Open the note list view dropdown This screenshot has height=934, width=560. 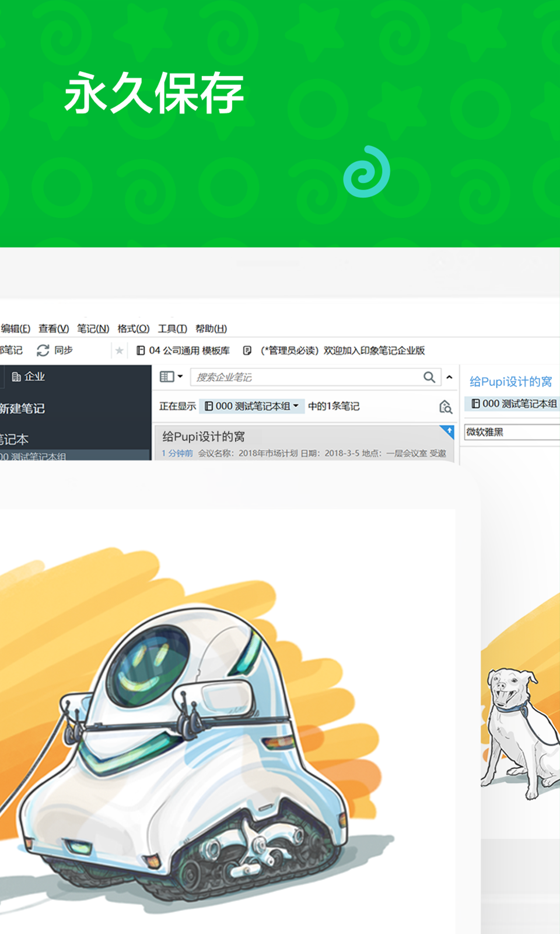pos(171,377)
